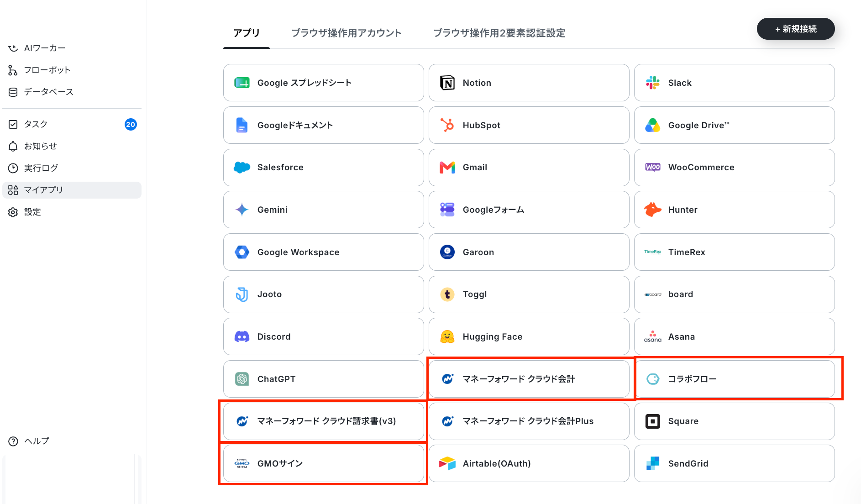Click the Gmail envelope icon

pyautogui.click(x=447, y=168)
